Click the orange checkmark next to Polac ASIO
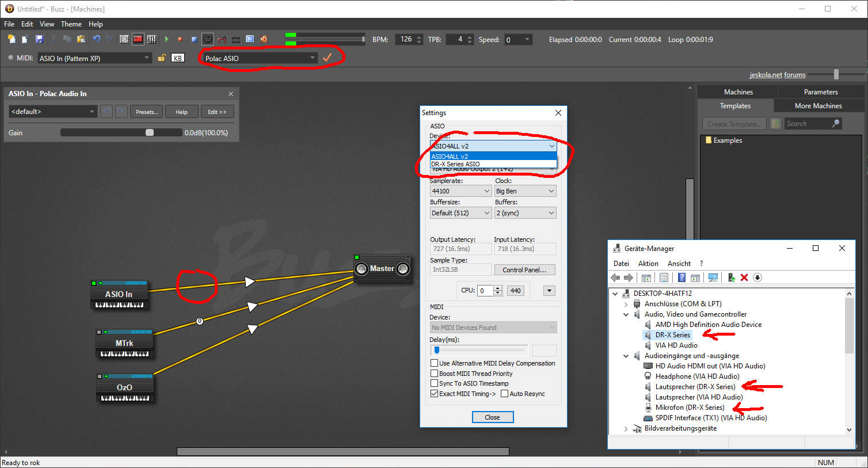868x468 pixels. point(327,58)
